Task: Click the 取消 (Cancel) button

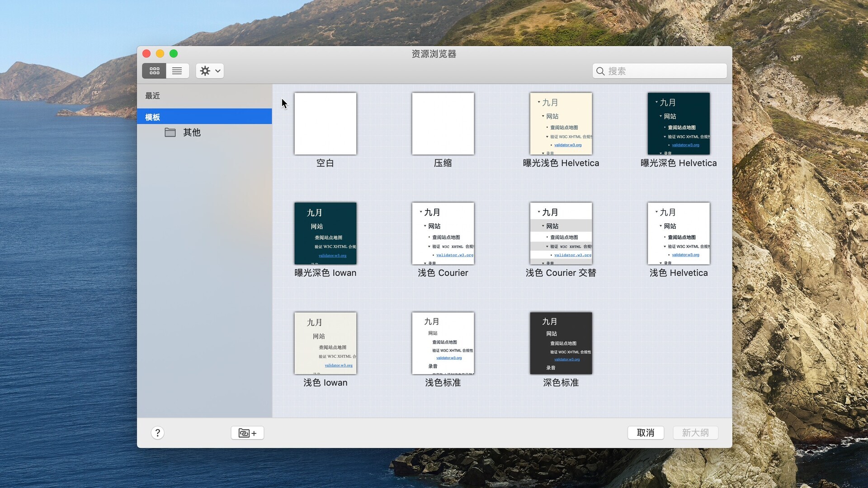Action: [646, 432]
